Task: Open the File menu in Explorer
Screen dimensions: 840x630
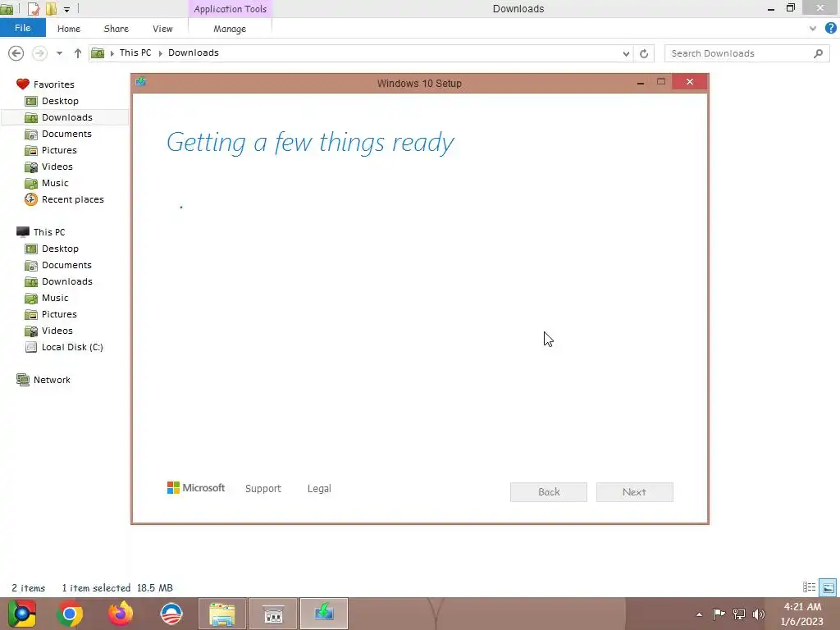Action: (22, 28)
